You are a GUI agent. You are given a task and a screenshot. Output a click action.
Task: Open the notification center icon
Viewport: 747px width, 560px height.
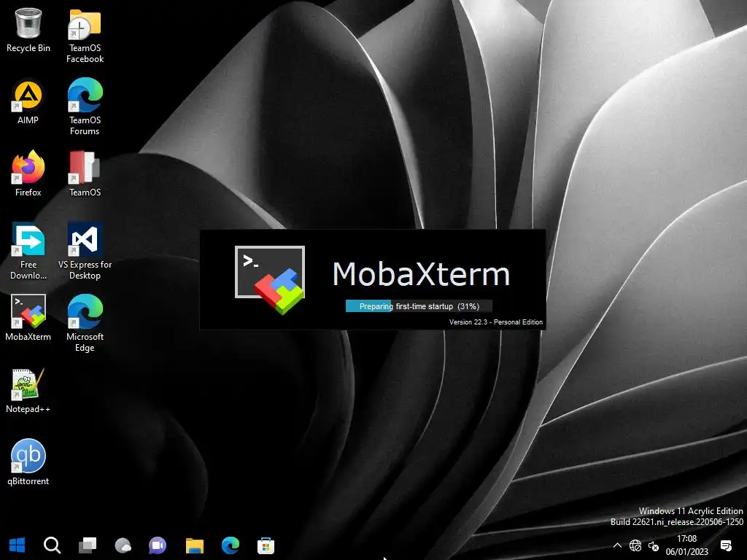pos(726,545)
